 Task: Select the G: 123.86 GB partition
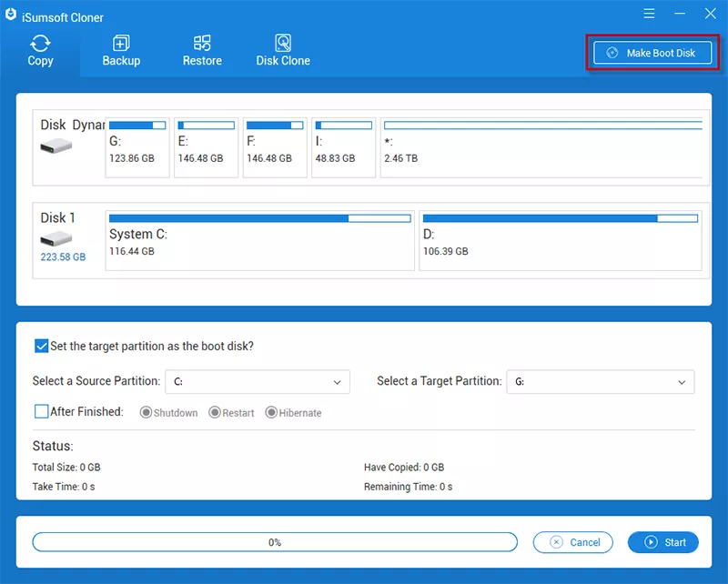[137, 147]
